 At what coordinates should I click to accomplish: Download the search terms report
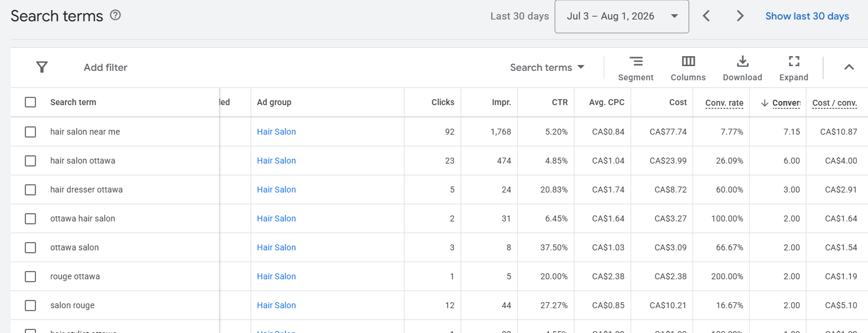click(742, 68)
